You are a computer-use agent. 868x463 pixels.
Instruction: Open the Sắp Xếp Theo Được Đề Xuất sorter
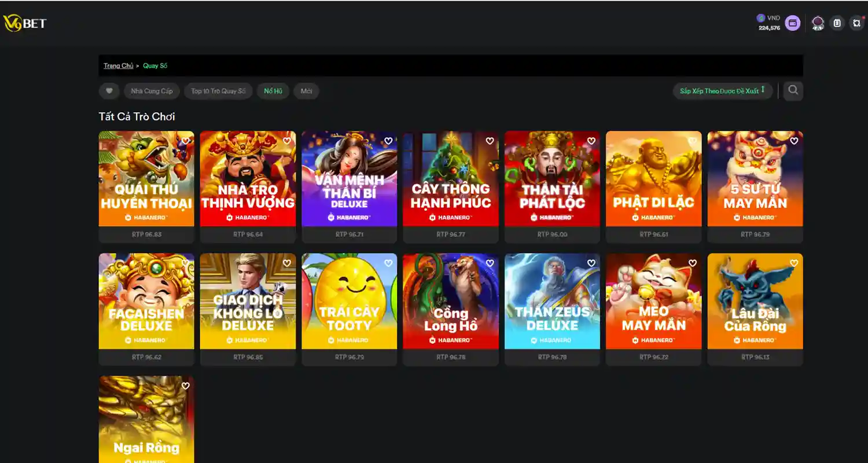point(722,91)
